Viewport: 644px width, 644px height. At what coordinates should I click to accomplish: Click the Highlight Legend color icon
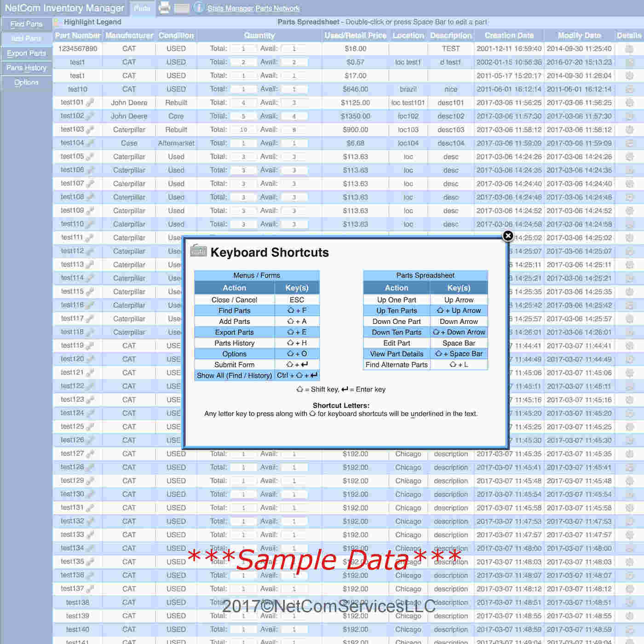coord(57,22)
